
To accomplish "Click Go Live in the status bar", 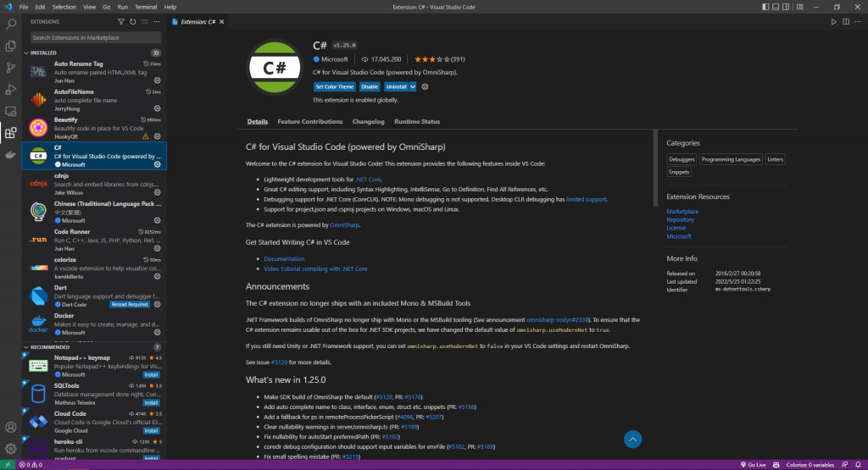I will [753, 465].
